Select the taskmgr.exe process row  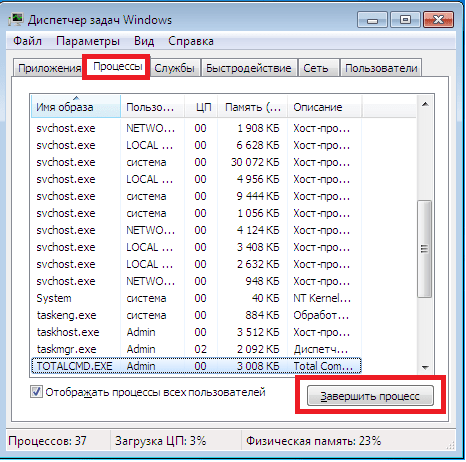pos(196,349)
